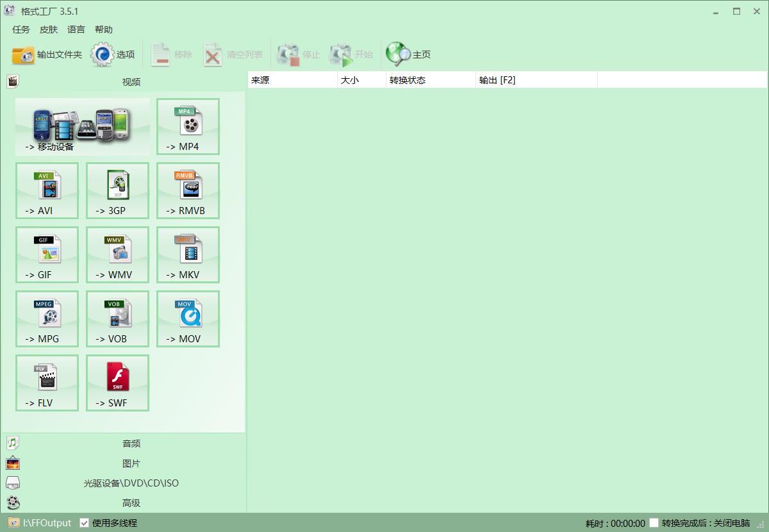The height and width of the screenshot is (532, 769).
Task: Expand the 光驱设备\DVD\CD\ISO section
Action: (131, 483)
